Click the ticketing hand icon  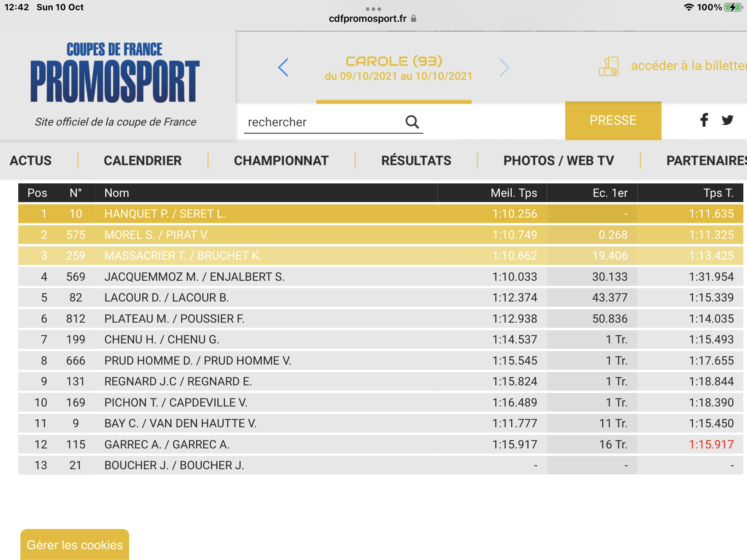click(609, 66)
